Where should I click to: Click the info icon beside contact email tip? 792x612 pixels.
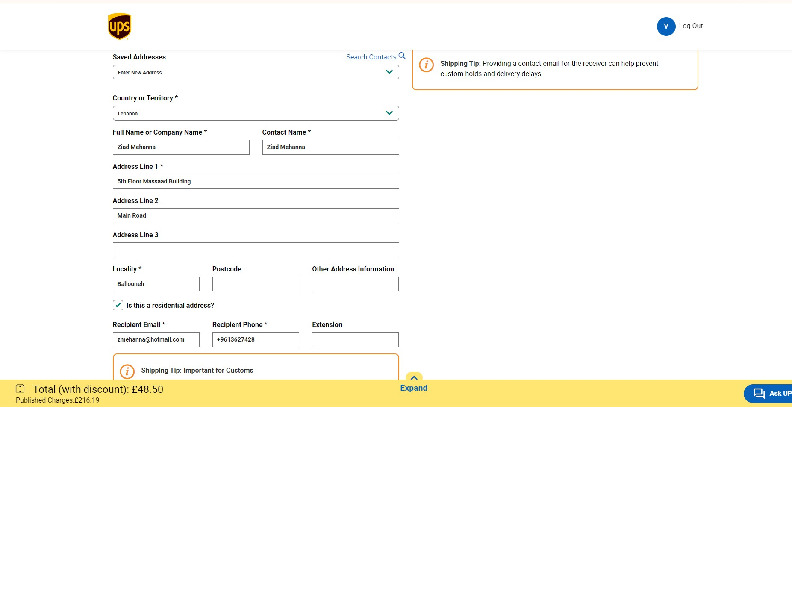[427, 65]
